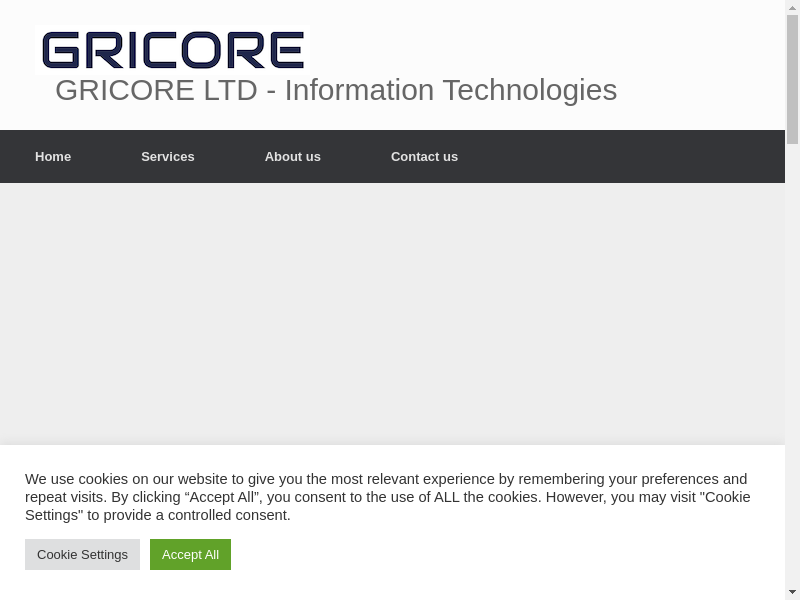Click the cookie consent message paragraph
The width and height of the screenshot is (800, 600).
click(x=387, y=497)
